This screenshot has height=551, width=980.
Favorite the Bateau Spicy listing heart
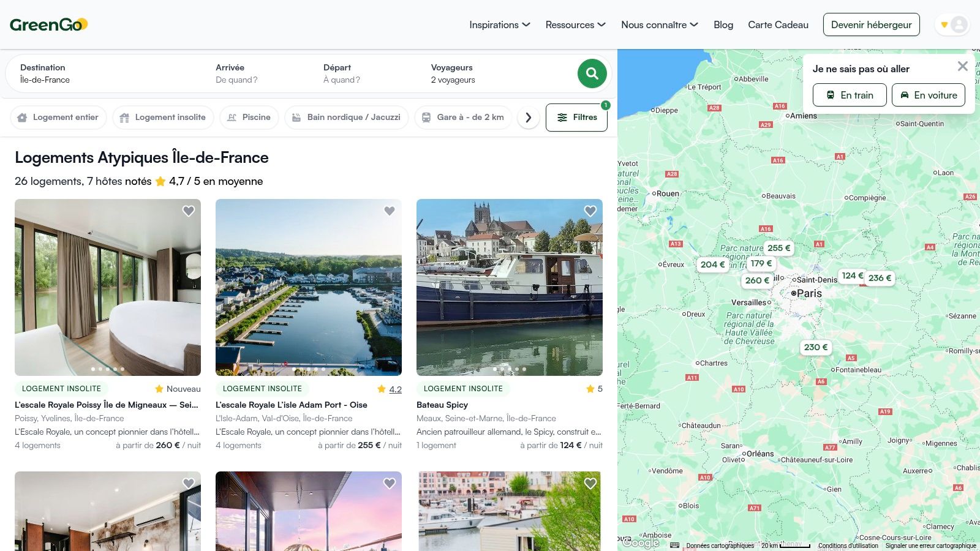(590, 211)
